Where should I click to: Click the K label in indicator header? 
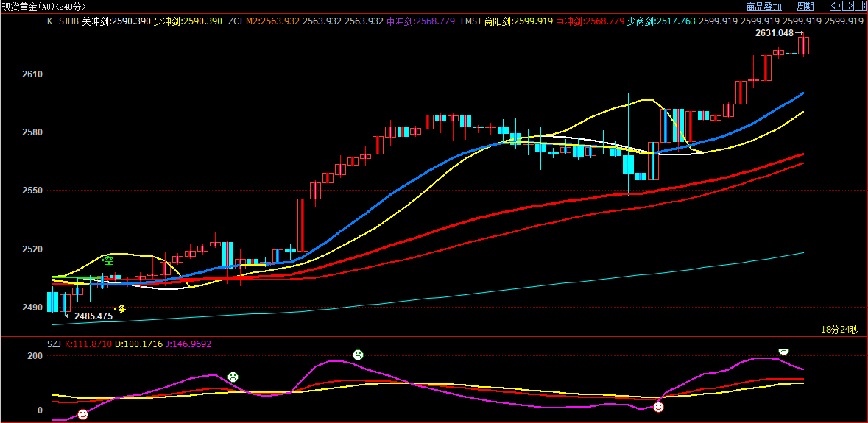pos(49,21)
